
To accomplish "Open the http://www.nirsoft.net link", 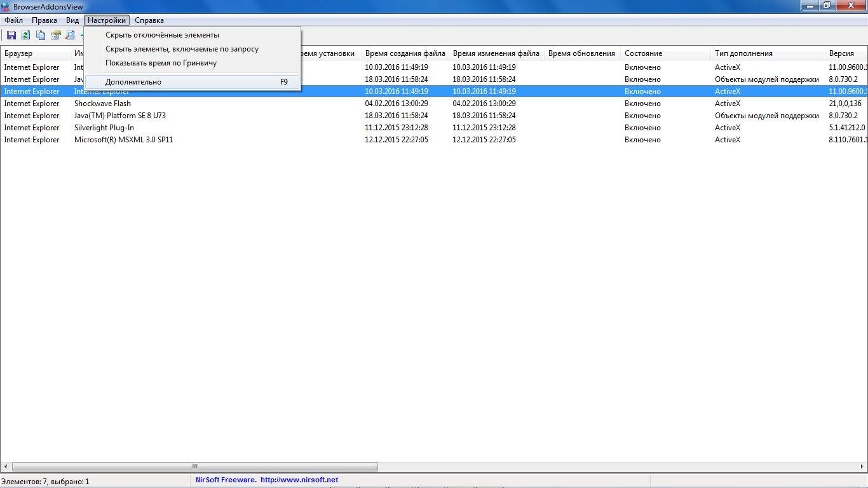I will click(x=299, y=480).
